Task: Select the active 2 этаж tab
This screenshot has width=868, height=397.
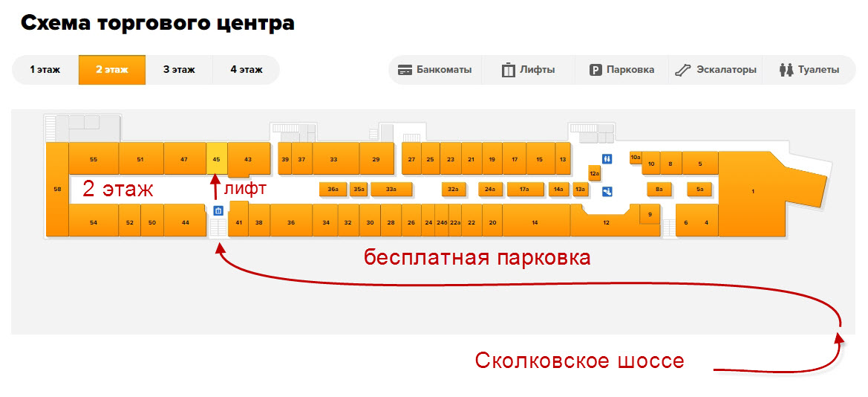Action: click(x=112, y=70)
